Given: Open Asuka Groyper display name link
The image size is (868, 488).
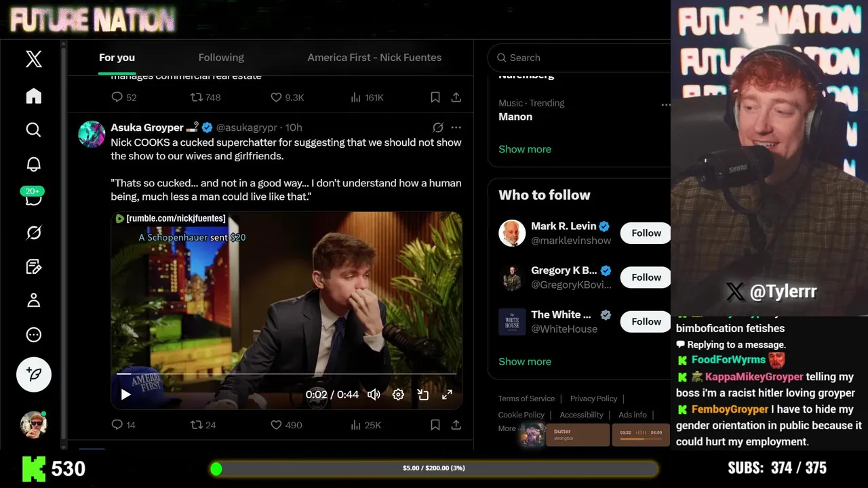Looking at the screenshot, I should pos(147,127).
